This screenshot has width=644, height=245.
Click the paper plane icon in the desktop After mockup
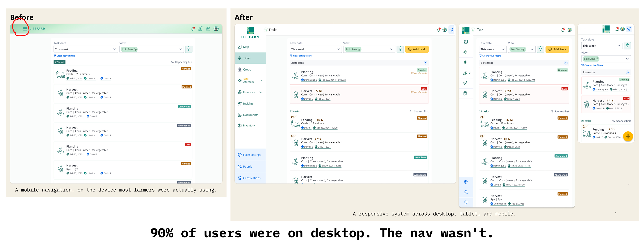[451, 30]
